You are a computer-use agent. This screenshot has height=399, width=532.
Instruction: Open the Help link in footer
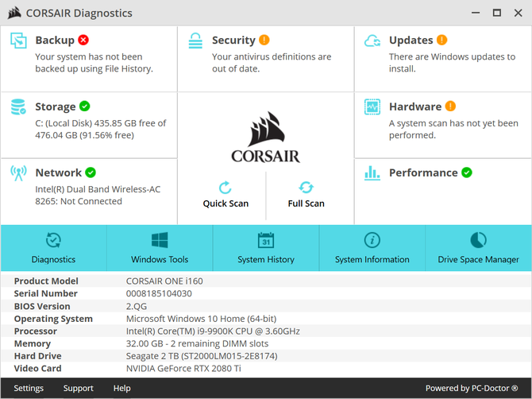tap(121, 388)
